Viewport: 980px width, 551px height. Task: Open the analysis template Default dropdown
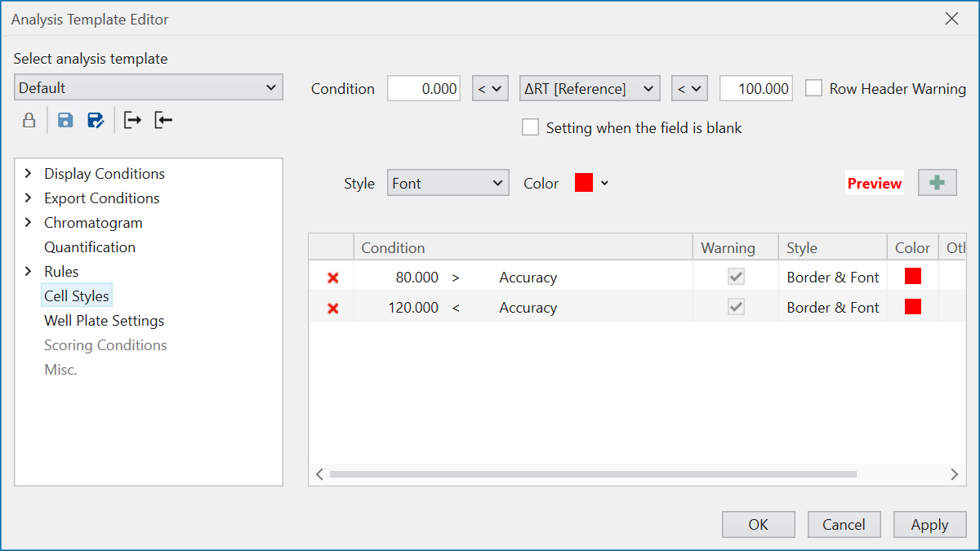tap(149, 88)
